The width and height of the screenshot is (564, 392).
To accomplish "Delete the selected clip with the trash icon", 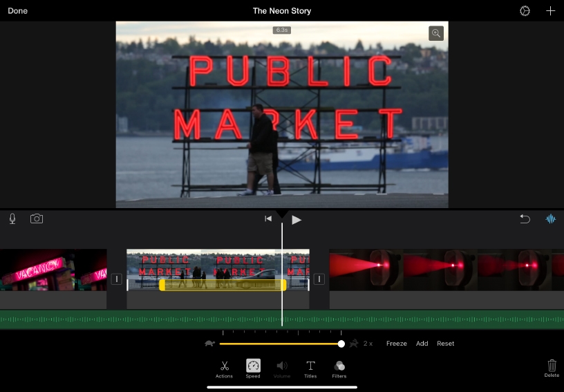I will pos(552,367).
